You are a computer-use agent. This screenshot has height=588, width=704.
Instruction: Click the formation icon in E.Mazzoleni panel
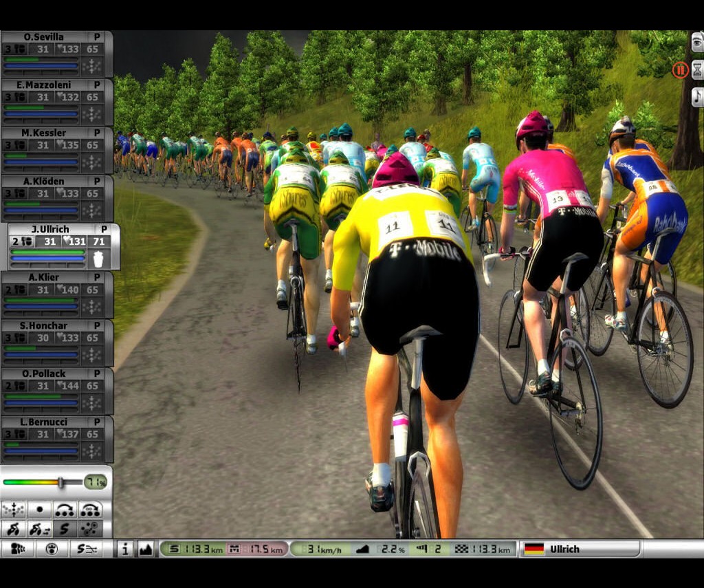(91, 114)
